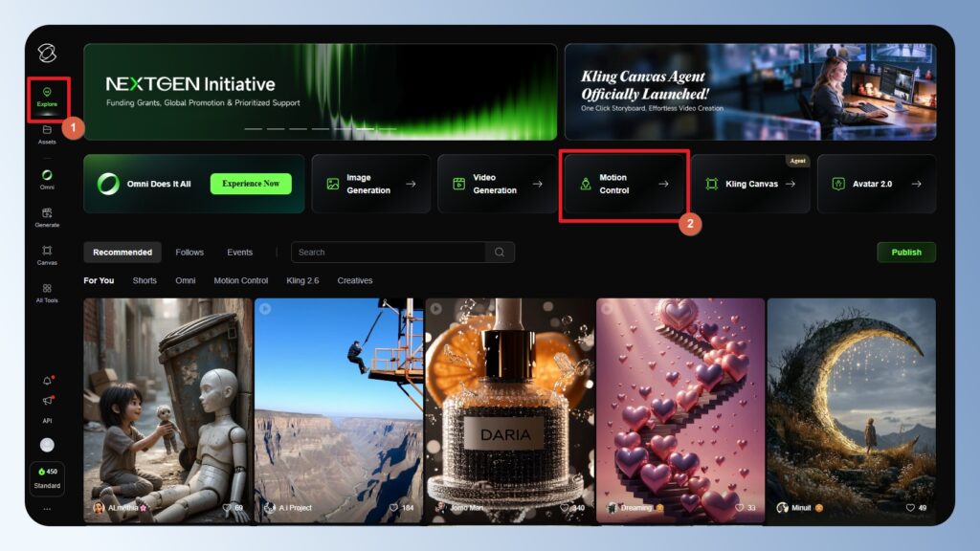Click the Kling logo at top left
Screen dimensions: 980x551
pos(47,54)
